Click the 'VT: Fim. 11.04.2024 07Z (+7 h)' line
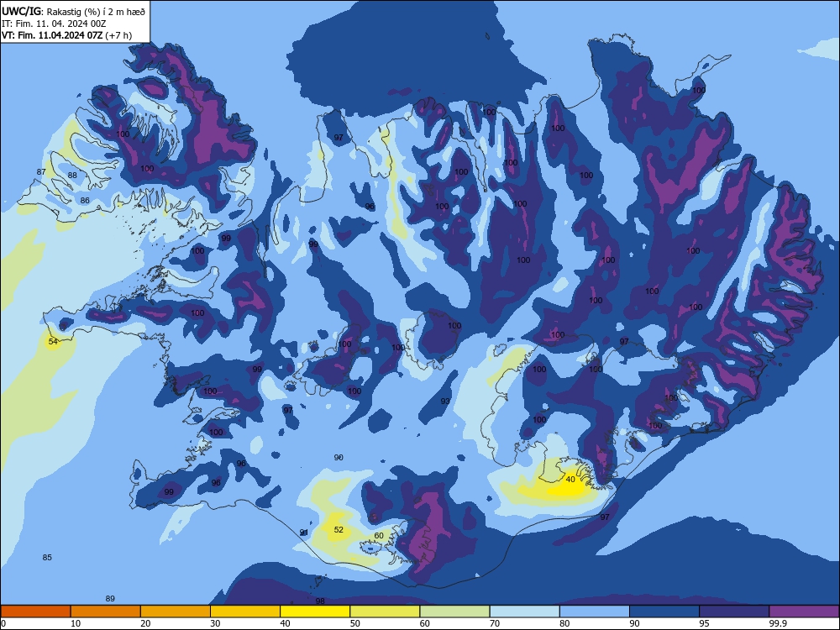The image size is (840, 630). point(67,35)
